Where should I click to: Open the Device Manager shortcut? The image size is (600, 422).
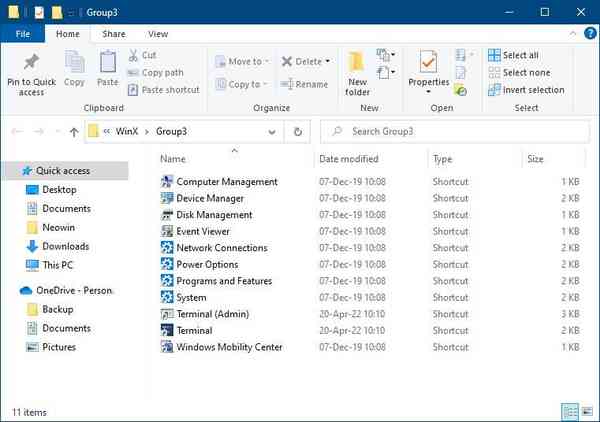tap(209, 199)
